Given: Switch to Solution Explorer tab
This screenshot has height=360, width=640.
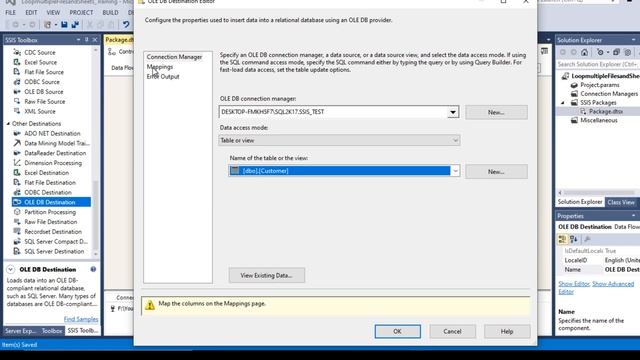Looking at the screenshot, I should click(x=580, y=202).
